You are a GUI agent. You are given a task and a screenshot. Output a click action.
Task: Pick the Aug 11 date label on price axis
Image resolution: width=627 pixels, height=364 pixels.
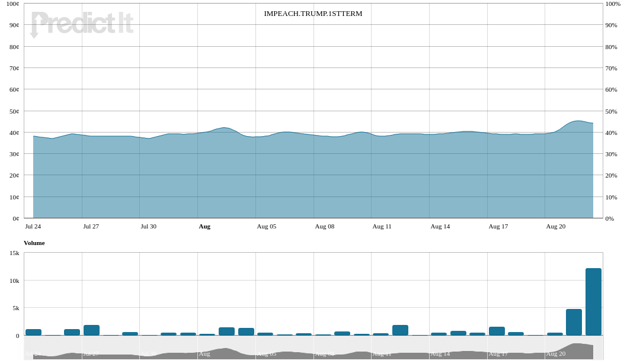[x=382, y=226]
